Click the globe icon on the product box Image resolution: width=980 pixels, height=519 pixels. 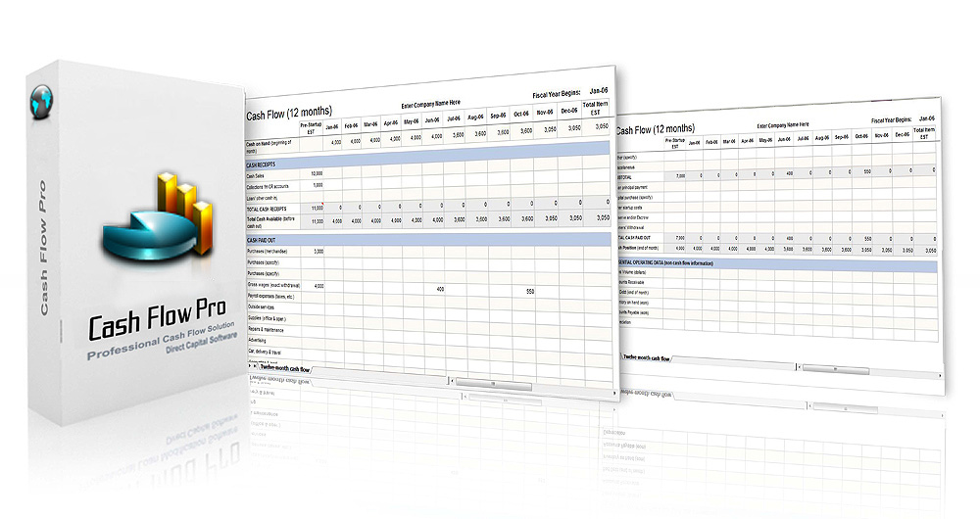point(41,102)
